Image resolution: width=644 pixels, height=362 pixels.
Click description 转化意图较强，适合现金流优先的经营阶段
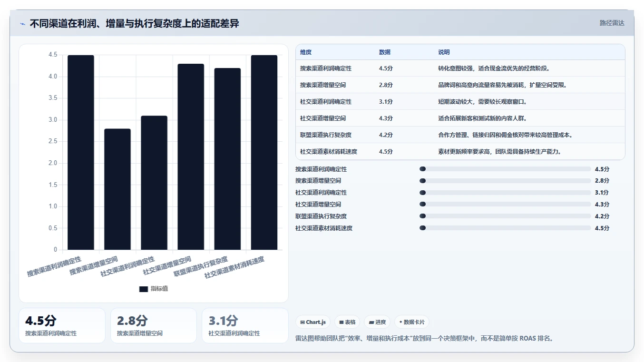494,68
